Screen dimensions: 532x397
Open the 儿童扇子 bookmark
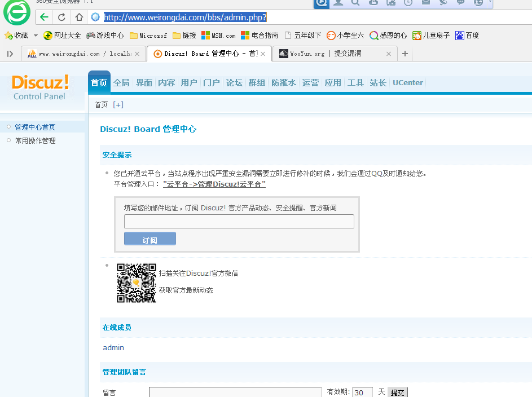click(431, 36)
